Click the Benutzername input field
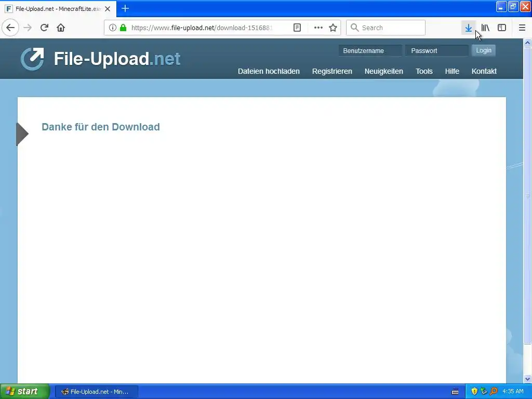Viewport: 532px width, 399px height. point(370,50)
